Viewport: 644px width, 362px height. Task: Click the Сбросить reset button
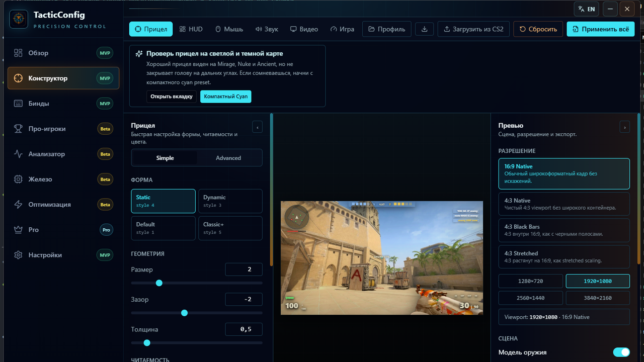538,29
